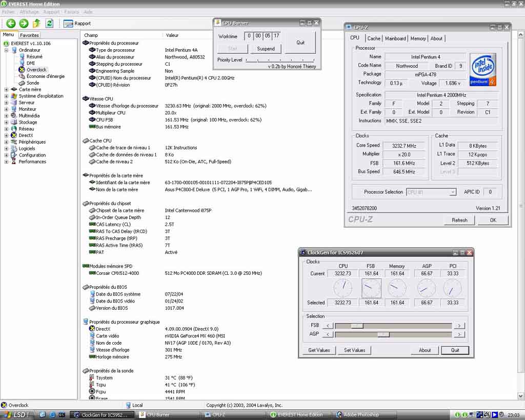The image size is (525, 420).
Task: Click the Valeur column header
Action: pos(172,35)
